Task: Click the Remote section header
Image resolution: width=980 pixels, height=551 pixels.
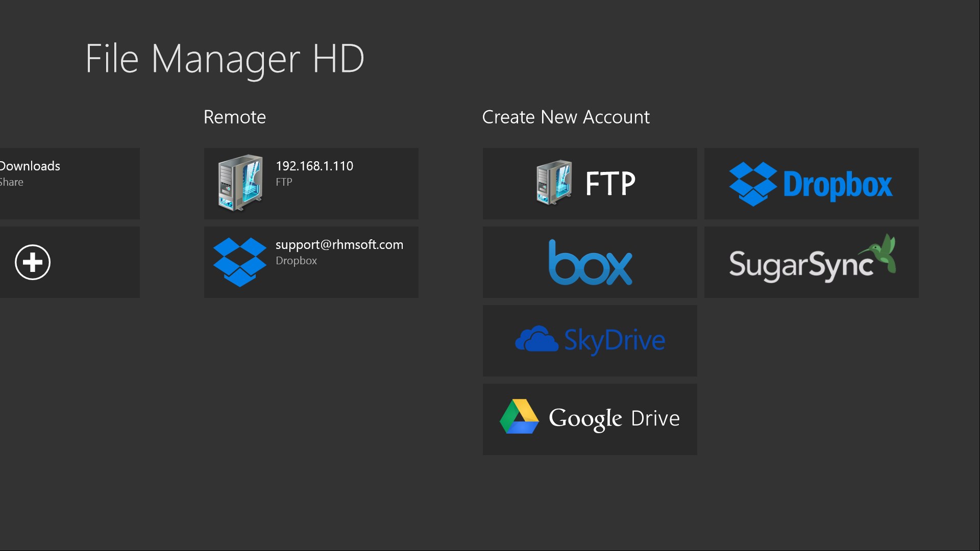Action: [234, 117]
